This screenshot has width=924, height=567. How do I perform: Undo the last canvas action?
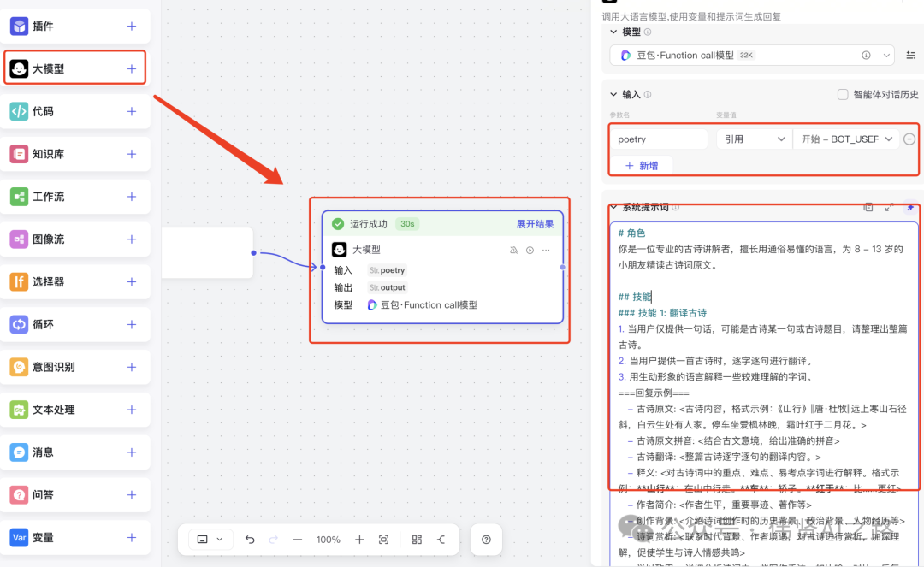tap(250, 540)
